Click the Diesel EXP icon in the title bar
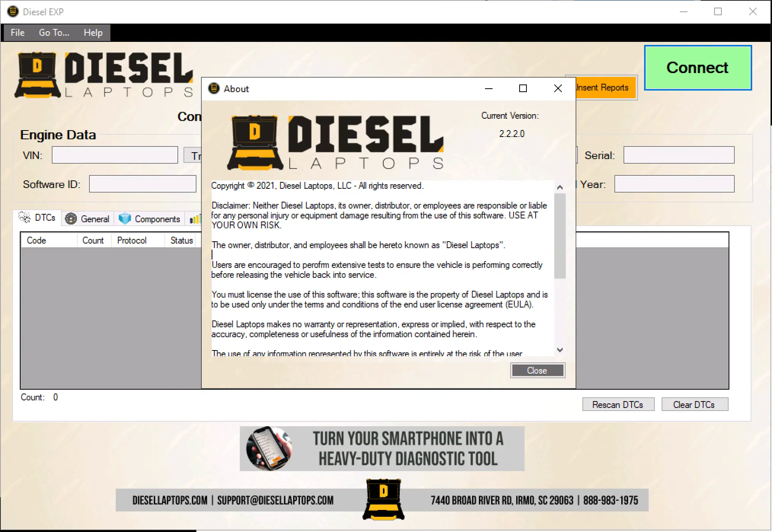Image resolution: width=772 pixels, height=532 pixels. [x=13, y=11]
